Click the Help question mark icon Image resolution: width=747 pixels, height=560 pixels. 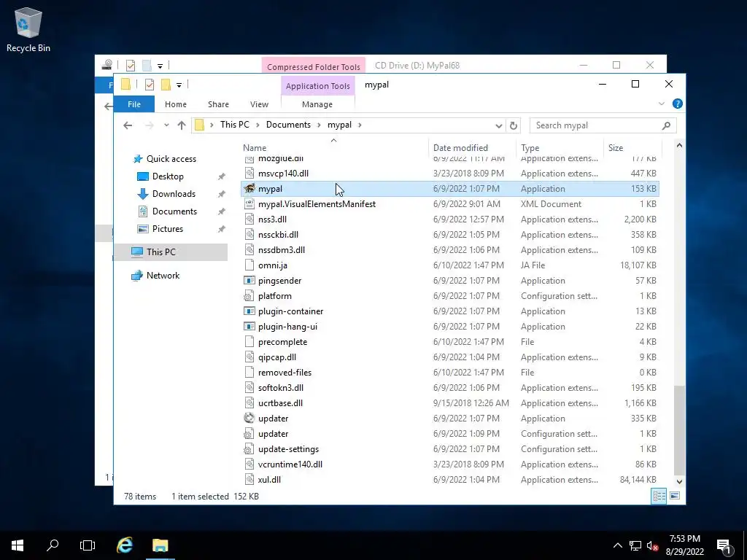[677, 104]
